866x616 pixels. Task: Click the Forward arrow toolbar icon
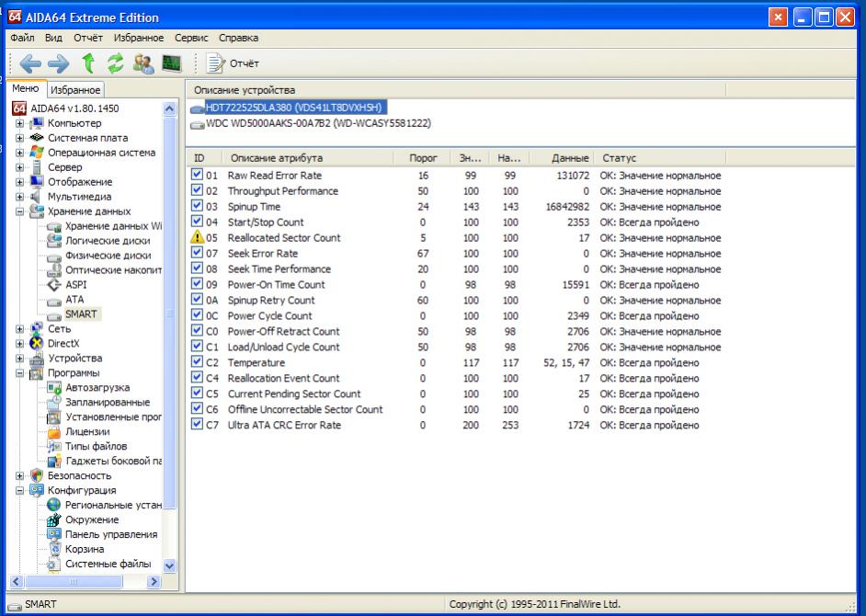(x=58, y=63)
